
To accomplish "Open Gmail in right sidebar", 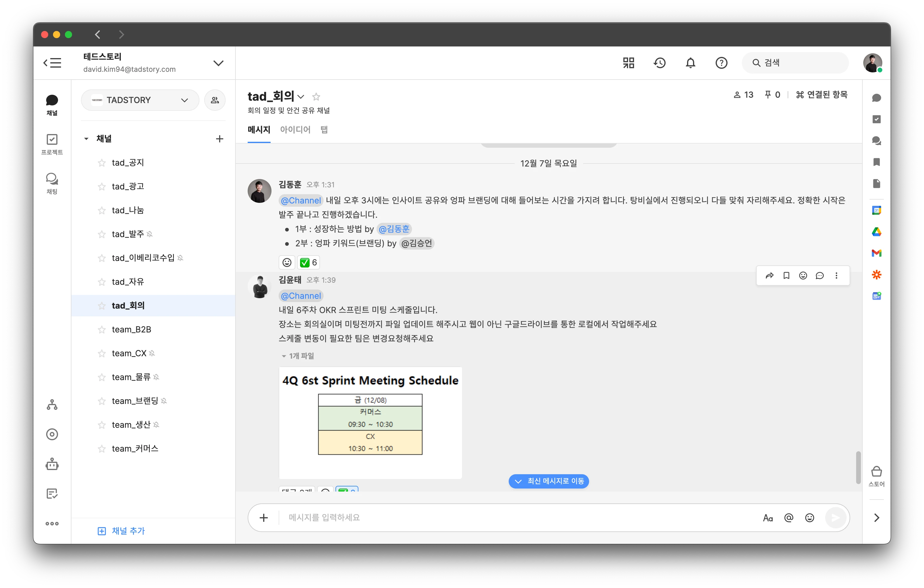I will click(x=876, y=253).
